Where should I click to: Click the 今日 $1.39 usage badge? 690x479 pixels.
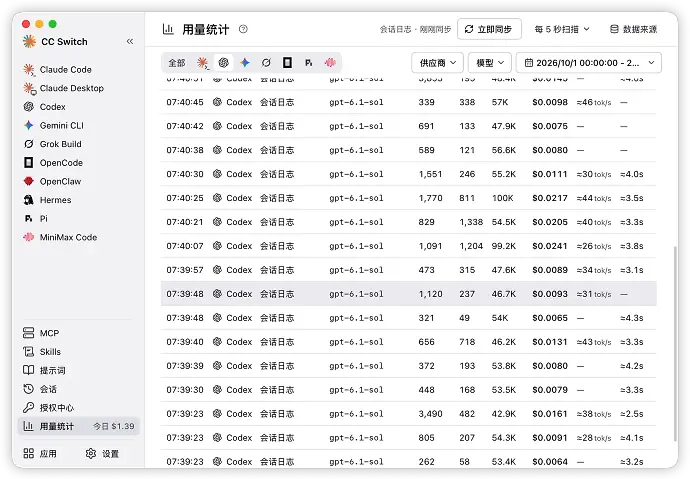114,426
